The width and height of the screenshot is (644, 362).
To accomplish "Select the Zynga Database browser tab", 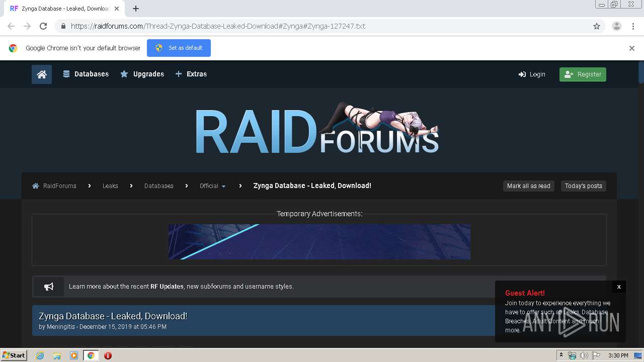I will click(x=64, y=9).
